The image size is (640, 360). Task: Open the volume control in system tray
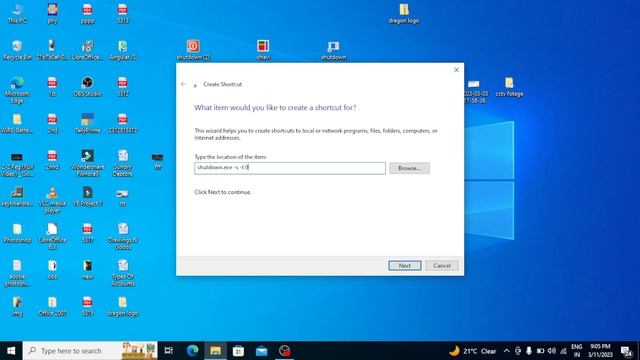552,351
